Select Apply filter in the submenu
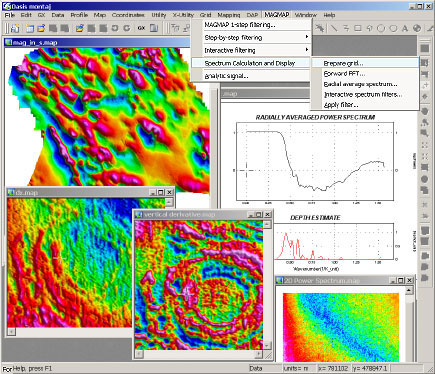 [x=365, y=105]
